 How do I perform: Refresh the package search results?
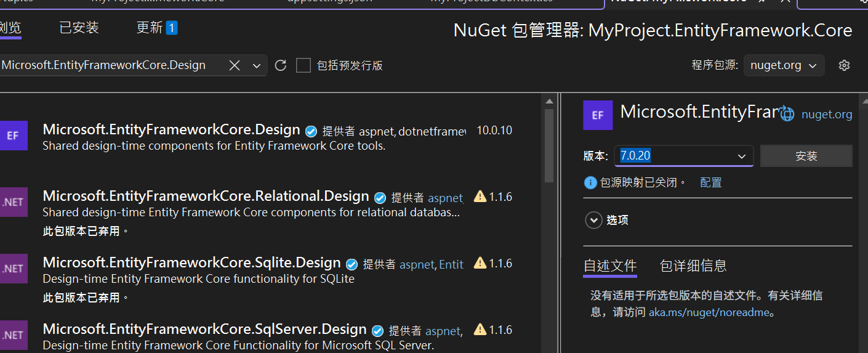point(281,65)
